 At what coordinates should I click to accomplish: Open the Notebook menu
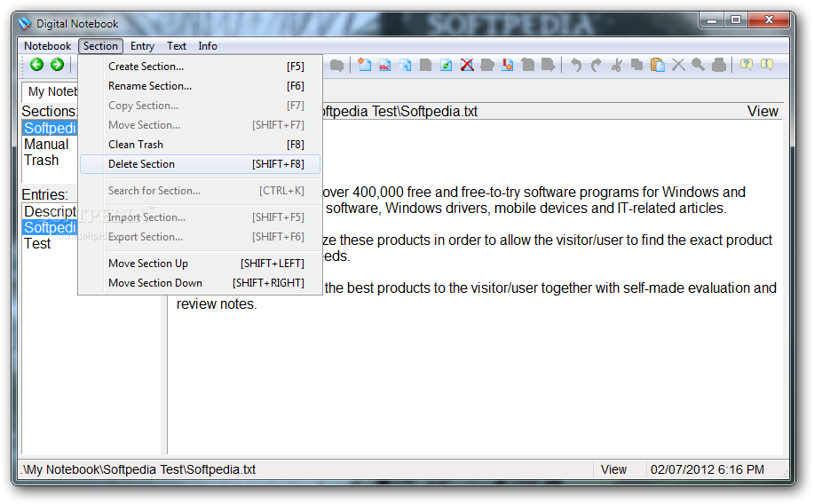tap(47, 45)
